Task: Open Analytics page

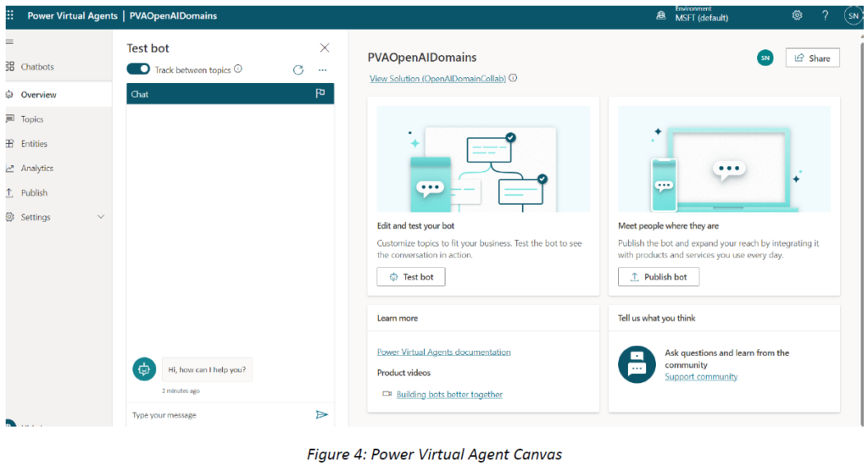Action: pos(37,169)
